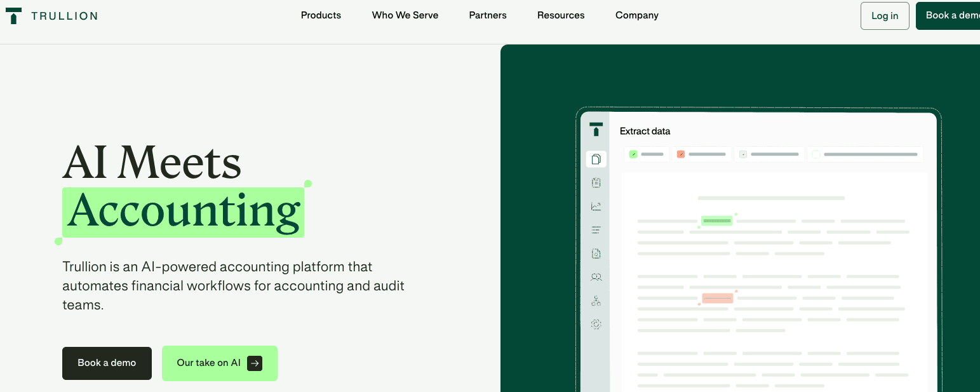980x392 pixels.
Task: Check the empty unchecked checkbox
Action: [816, 154]
